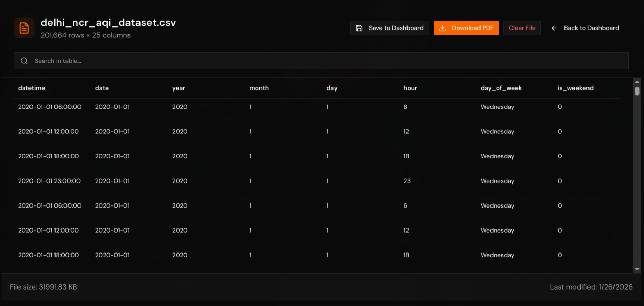Viewport: 644px width, 306px height.
Task: Click the orange CSV file document icon
Action: [24, 28]
